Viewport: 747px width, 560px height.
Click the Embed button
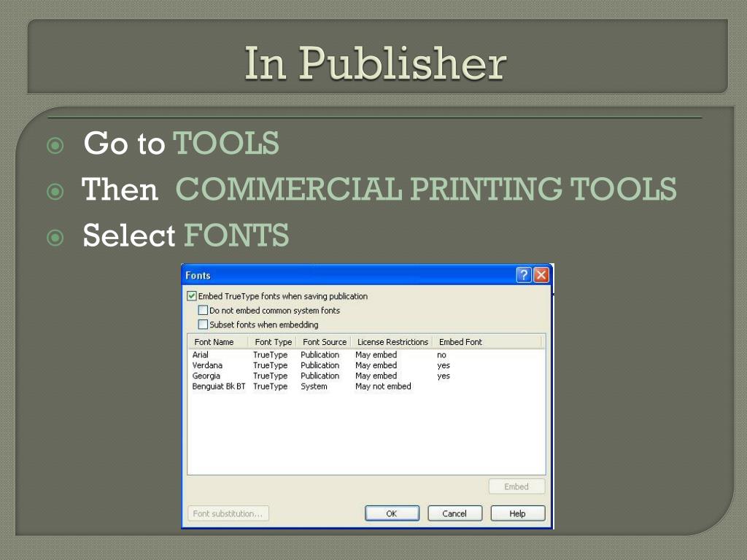(517, 486)
